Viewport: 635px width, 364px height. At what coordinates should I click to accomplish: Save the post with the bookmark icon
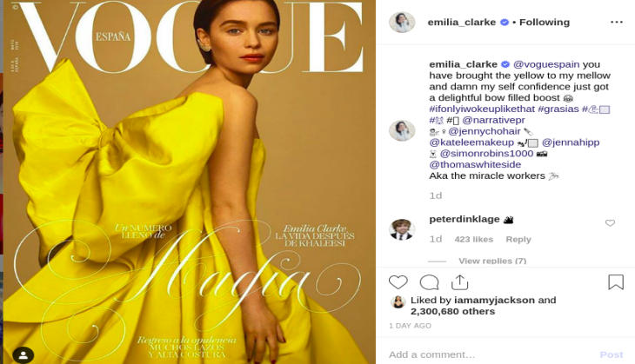pyautogui.click(x=616, y=281)
